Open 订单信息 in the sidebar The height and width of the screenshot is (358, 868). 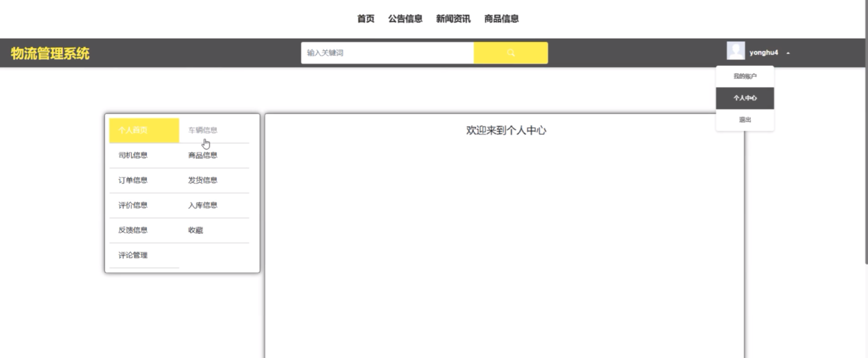coord(133,180)
